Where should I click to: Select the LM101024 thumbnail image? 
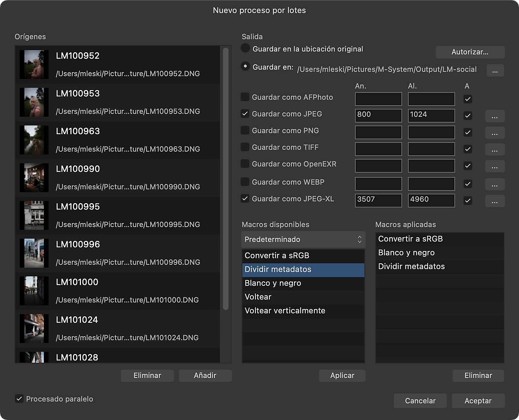[34, 329]
